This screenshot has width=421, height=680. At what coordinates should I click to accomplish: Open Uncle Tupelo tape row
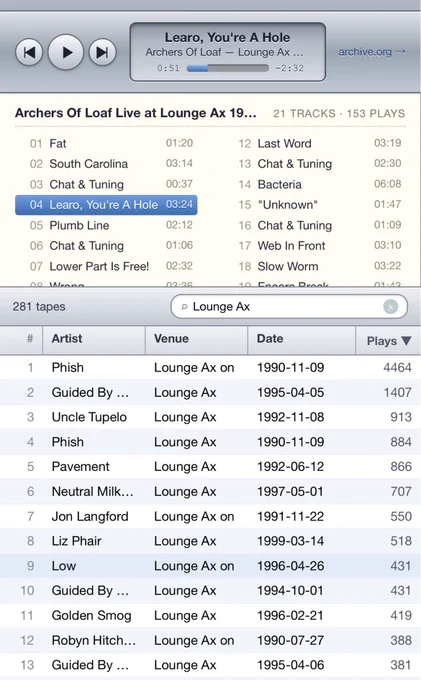pyautogui.click(x=210, y=417)
